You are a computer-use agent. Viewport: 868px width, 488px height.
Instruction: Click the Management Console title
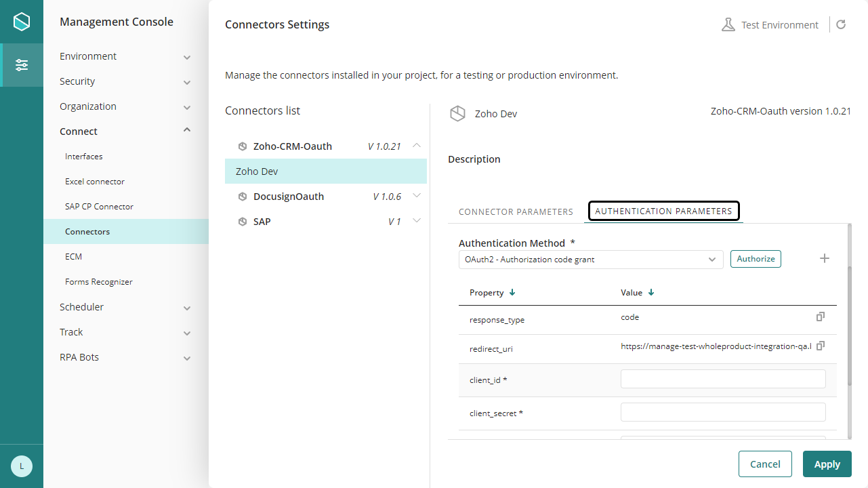tap(117, 22)
